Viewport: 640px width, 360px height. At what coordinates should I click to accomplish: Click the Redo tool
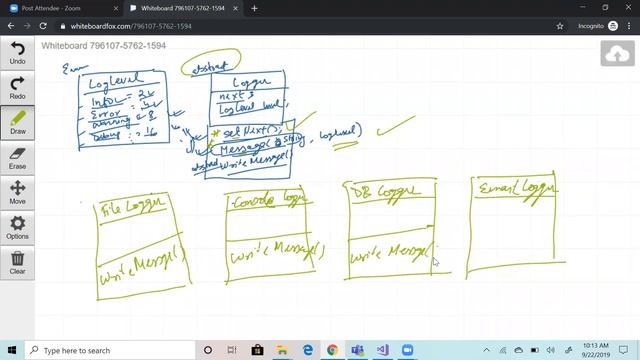[17, 88]
